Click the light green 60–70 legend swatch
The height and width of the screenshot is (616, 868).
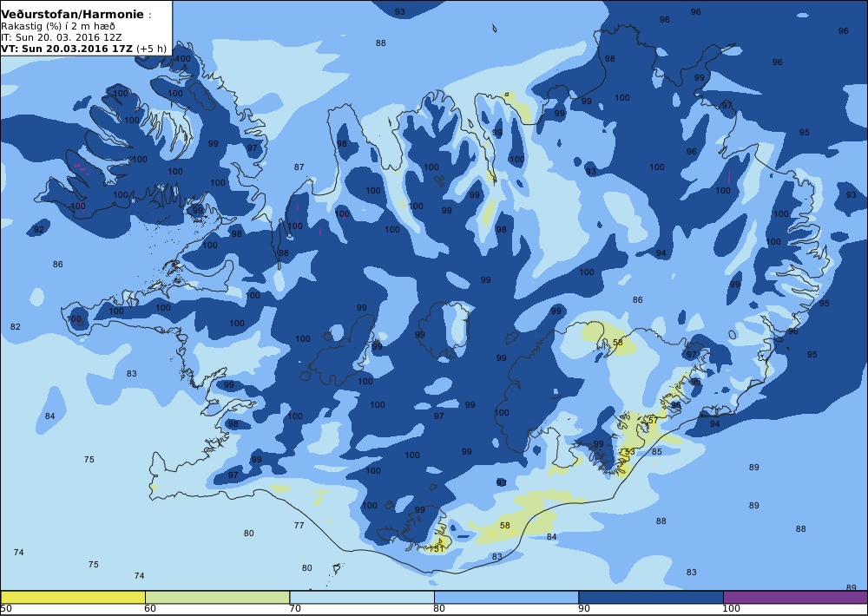pyautogui.click(x=217, y=597)
